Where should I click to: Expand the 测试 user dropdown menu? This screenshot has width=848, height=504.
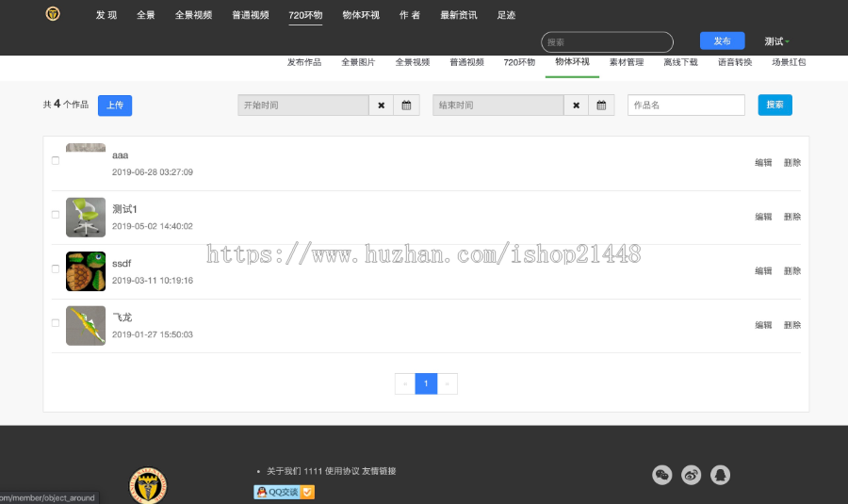pos(776,41)
